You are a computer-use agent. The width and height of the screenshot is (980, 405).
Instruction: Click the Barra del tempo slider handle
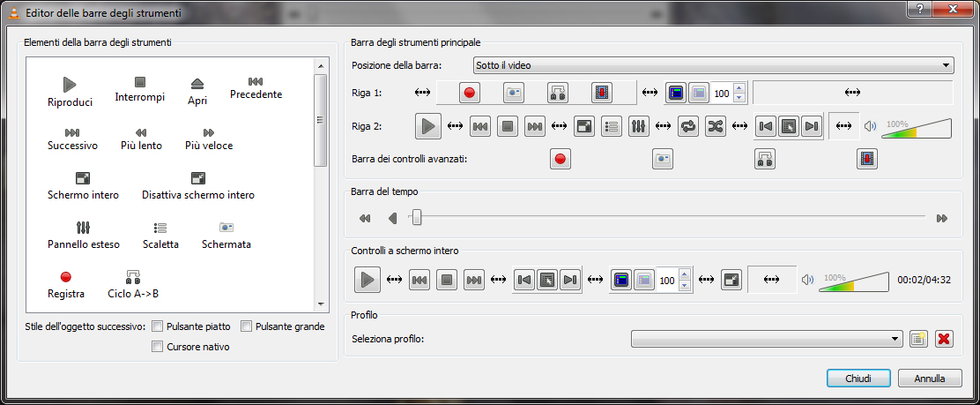tap(417, 218)
